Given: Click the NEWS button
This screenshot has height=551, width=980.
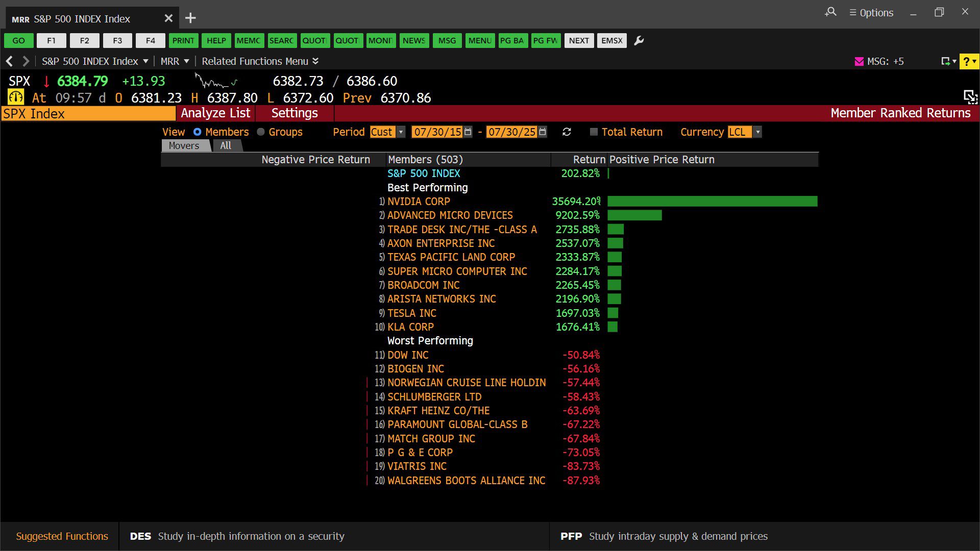Looking at the screenshot, I should (414, 41).
